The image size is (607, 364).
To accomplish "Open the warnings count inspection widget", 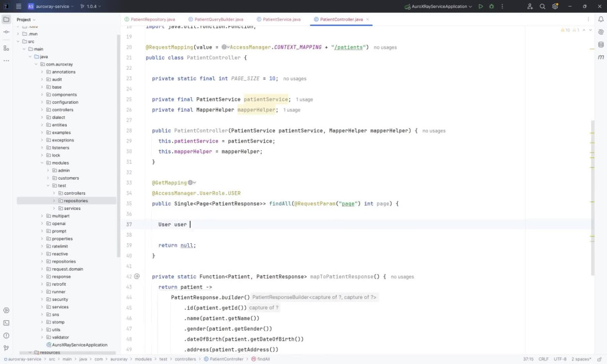I will (x=569, y=30).
